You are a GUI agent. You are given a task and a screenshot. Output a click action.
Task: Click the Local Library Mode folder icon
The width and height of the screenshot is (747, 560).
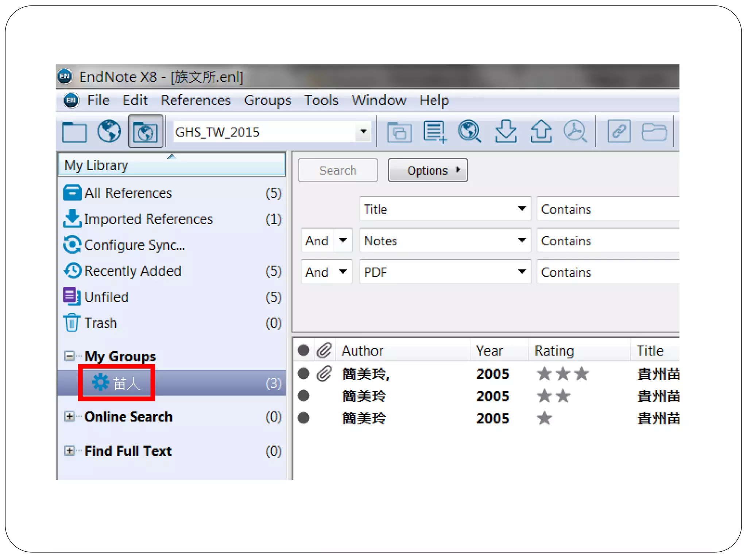[74, 132]
